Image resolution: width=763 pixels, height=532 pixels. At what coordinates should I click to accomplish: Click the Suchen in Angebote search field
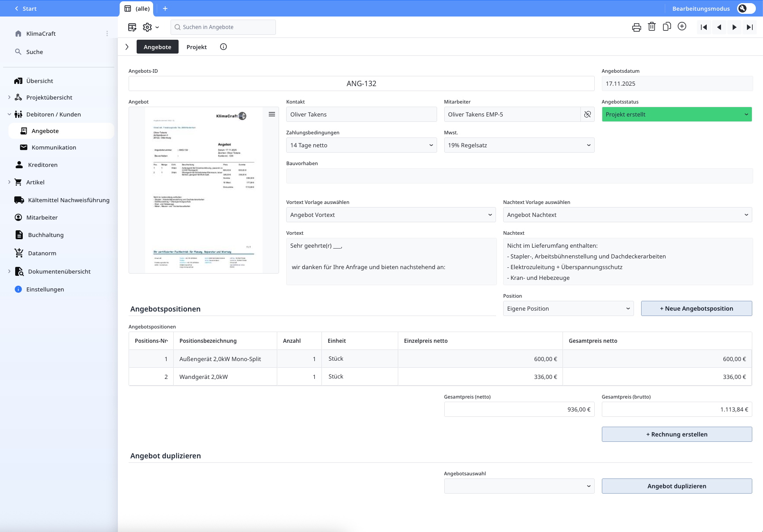(x=223, y=27)
